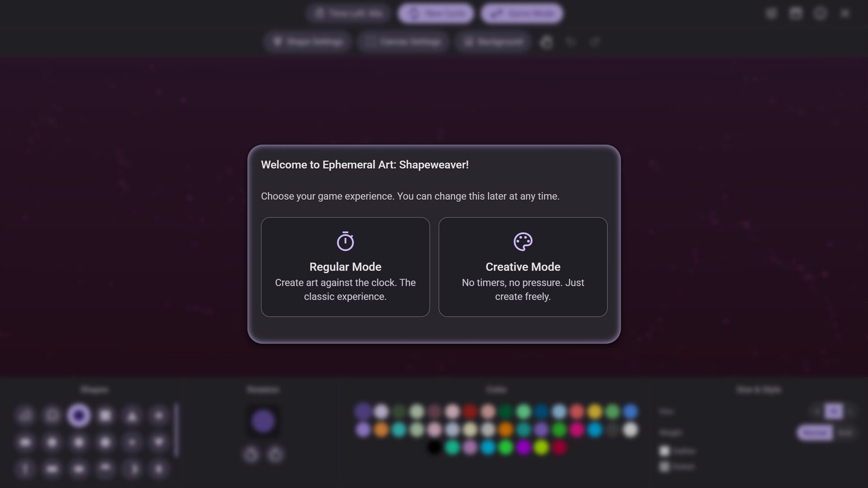Image resolution: width=868 pixels, height=488 pixels.
Task: Choose the Creative Mode card
Action: (x=523, y=267)
